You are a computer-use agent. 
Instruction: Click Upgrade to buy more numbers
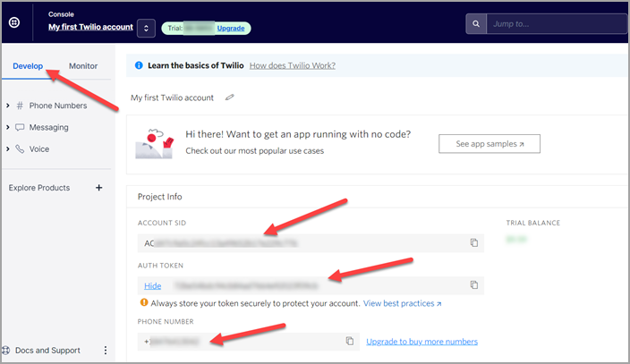click(421, 342)
